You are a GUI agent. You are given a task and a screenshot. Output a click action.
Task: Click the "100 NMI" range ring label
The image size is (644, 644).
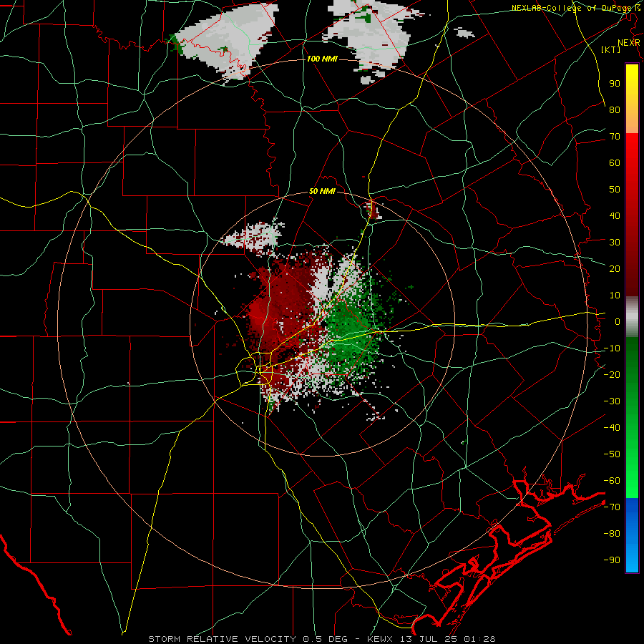(x=322, y=59)
